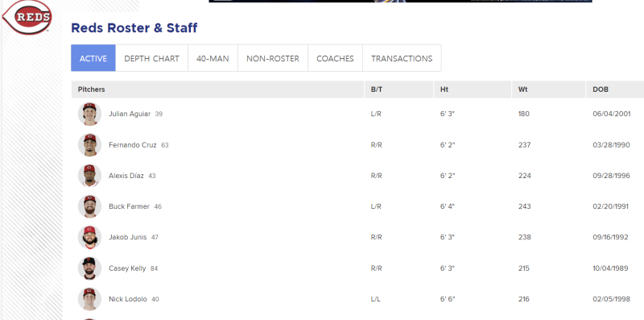The image size is (644, 320).
Task: Click the banner advertisement at top
Action: point(400,2)
